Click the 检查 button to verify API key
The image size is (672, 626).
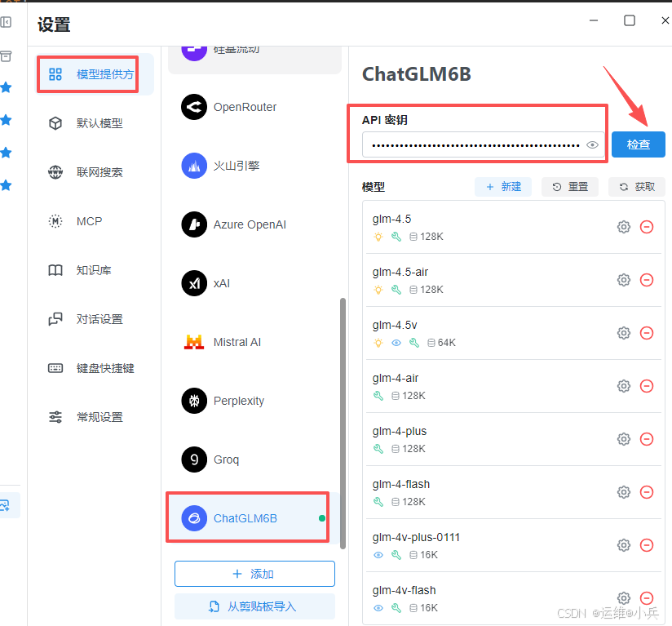[639, 144]
